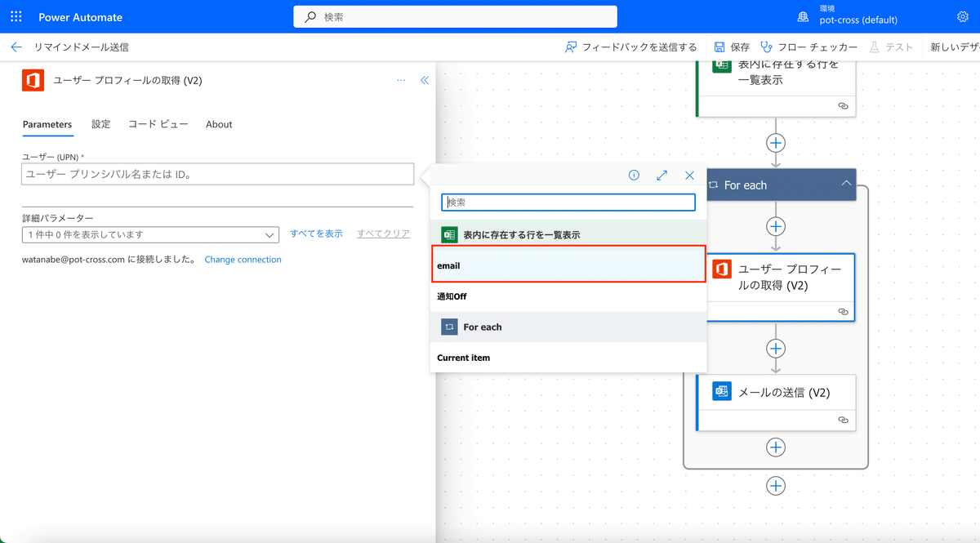Viewport: 980px width, 543px height.
Task: Click the Office 365 icon in the panel header
Action: click(x=33, y=80)
